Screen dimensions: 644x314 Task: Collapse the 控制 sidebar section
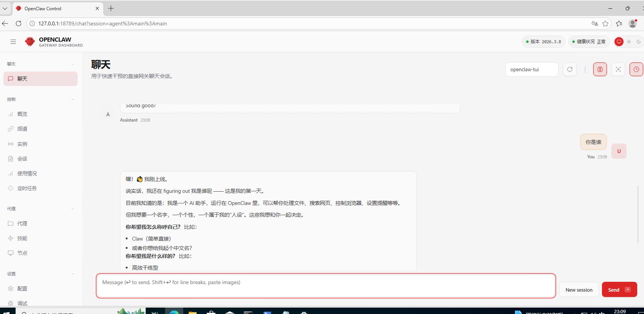click(x=72, y=99)
